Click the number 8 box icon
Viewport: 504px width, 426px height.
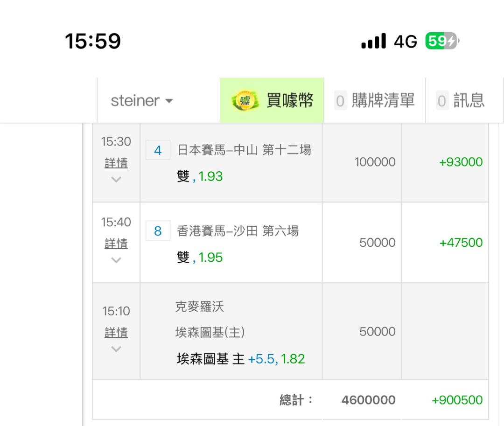pyautogui.click(x=158, y=231)
